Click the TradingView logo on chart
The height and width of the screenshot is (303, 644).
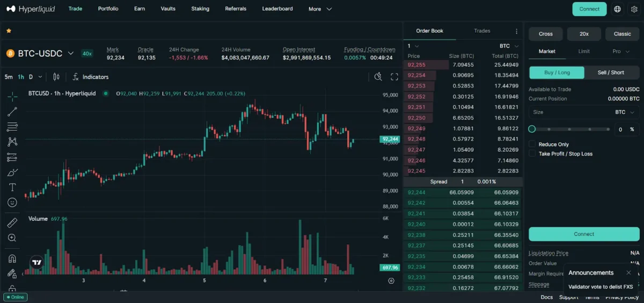pos(36,263)
